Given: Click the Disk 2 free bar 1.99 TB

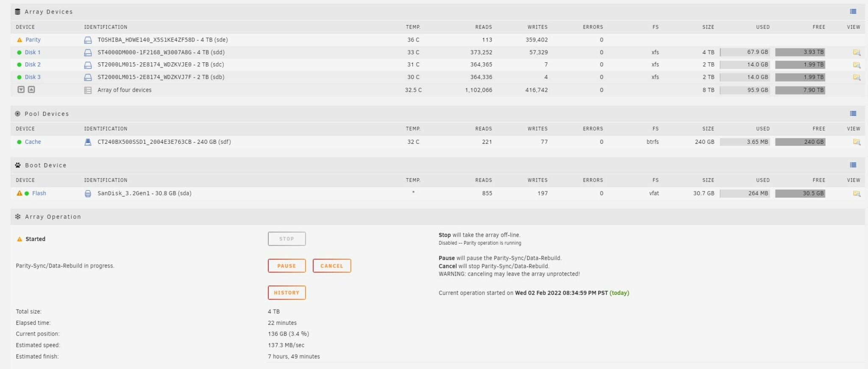Looking at the screenshot, I should pos(800,65).
